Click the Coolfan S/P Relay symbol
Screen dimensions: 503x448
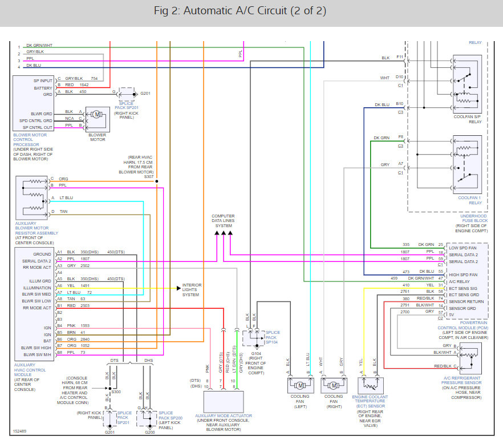tap(468, 84)
